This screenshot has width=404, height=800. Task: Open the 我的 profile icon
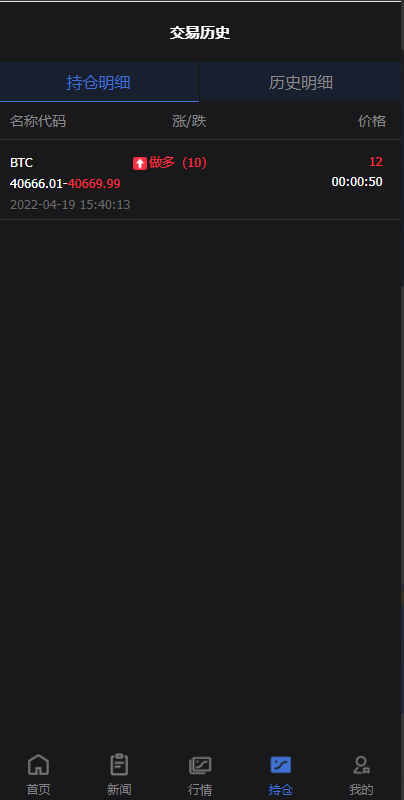coord(361,765)
